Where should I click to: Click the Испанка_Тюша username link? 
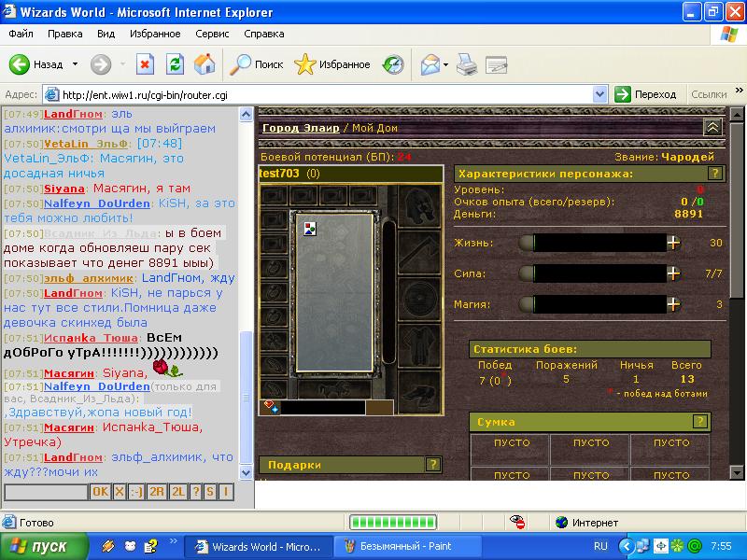(91, 338)
